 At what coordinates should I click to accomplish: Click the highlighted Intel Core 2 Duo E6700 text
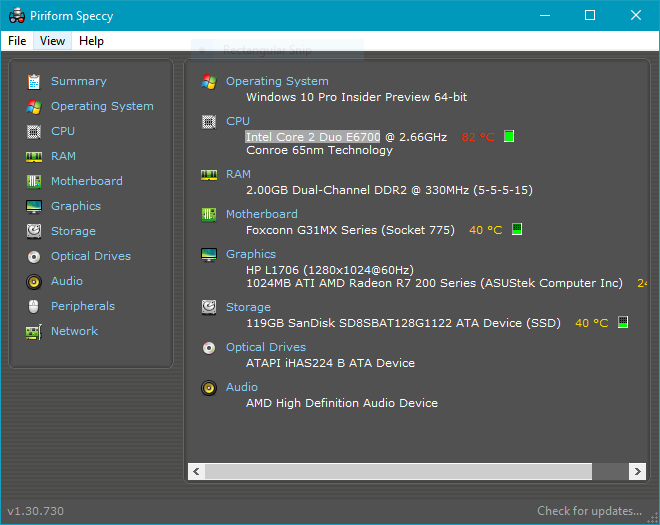313,137
